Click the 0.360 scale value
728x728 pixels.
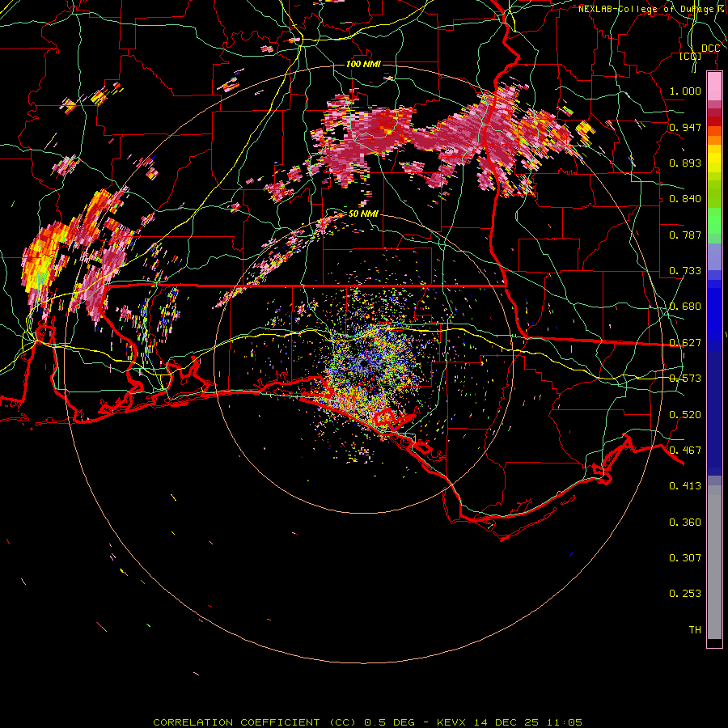tap(685, 523)
